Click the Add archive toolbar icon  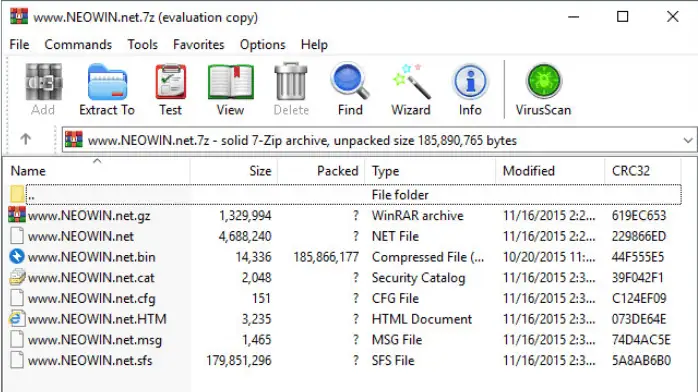click(x=43, y=82)
